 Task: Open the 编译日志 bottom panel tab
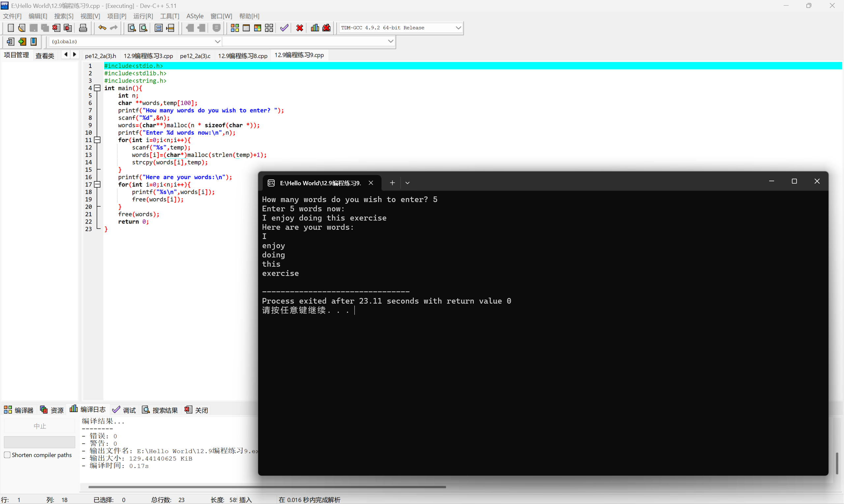[88, 410]
